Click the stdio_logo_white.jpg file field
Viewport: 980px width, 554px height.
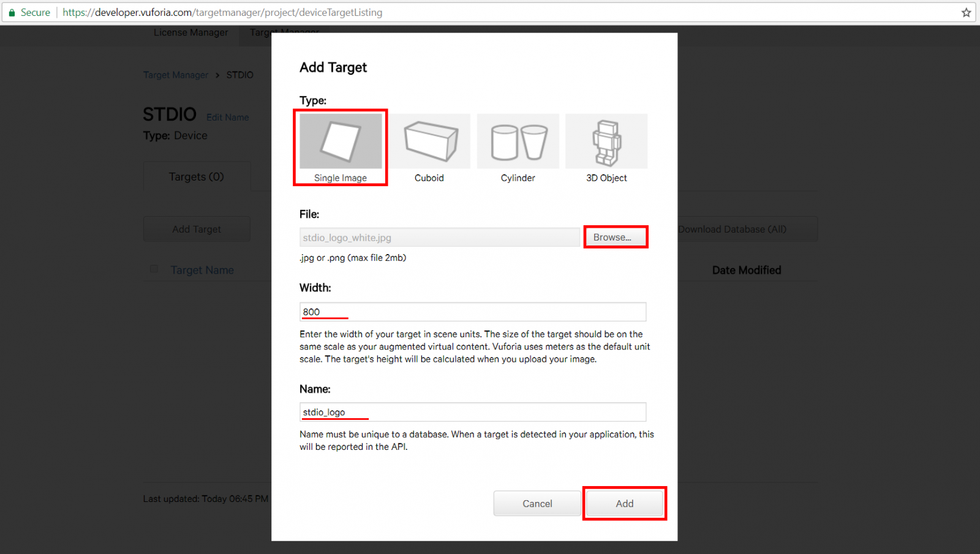tap(439, 237)
